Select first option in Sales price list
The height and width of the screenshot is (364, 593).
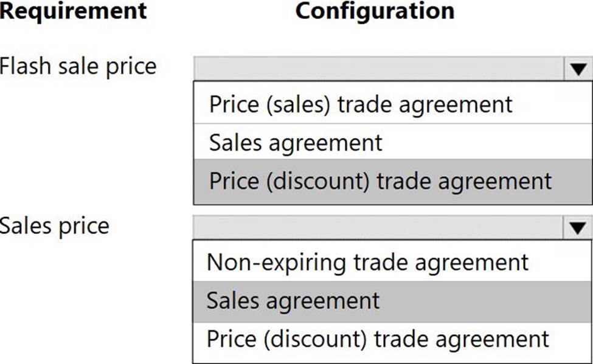tap(367, 263)
